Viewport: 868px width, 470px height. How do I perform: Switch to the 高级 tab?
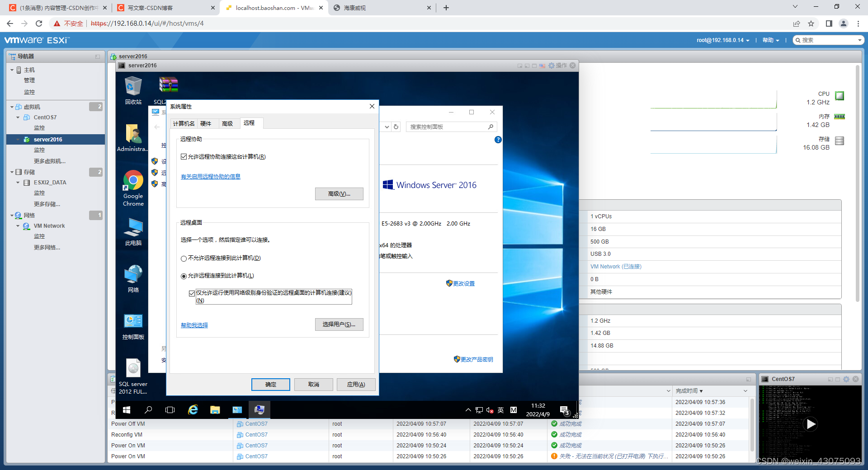227,123
